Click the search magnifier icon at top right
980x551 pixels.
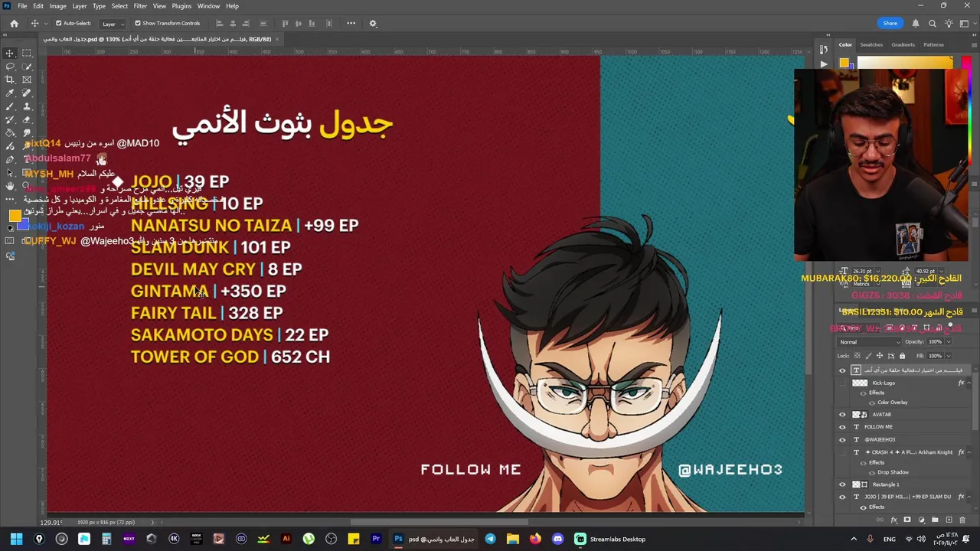[x=933, y=23]
